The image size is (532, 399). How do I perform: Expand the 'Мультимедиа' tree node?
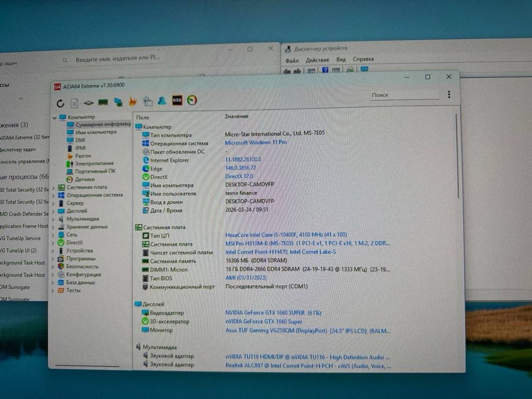click(x=53, y=219)
